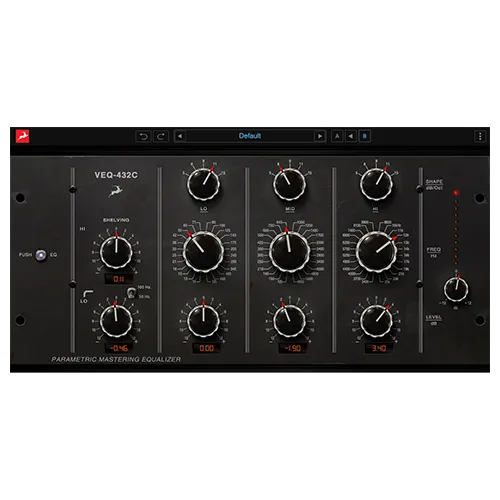Click the LO band frequency knob
The width and height of the screenshot is (500, 500).
pyautogui.click(x=203, y=252)
